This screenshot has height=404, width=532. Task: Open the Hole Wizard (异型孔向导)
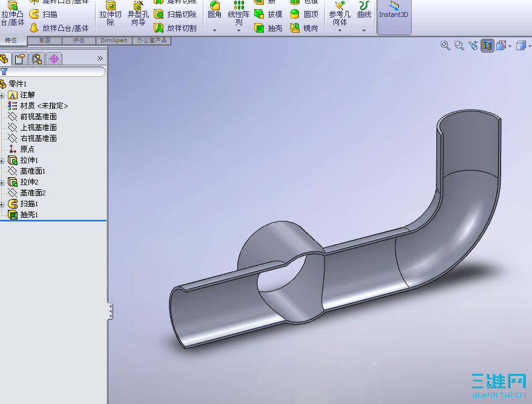[138, 13]
